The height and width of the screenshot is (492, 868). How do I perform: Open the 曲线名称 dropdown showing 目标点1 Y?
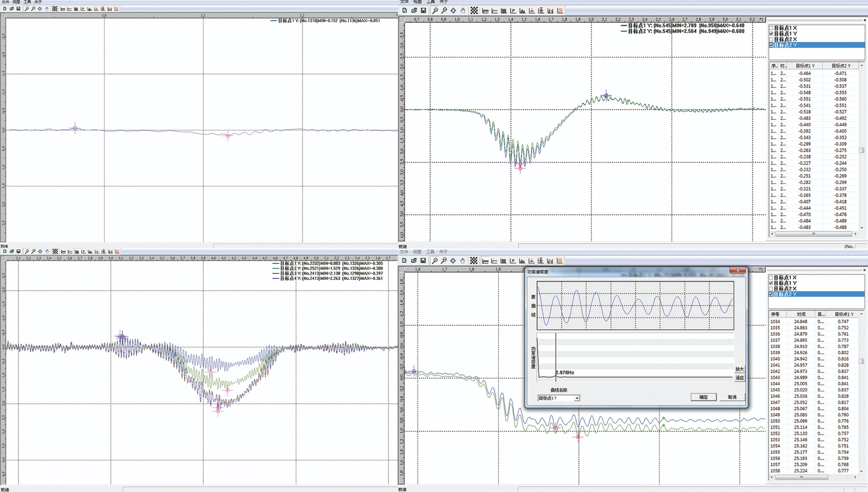click(559, 398)
